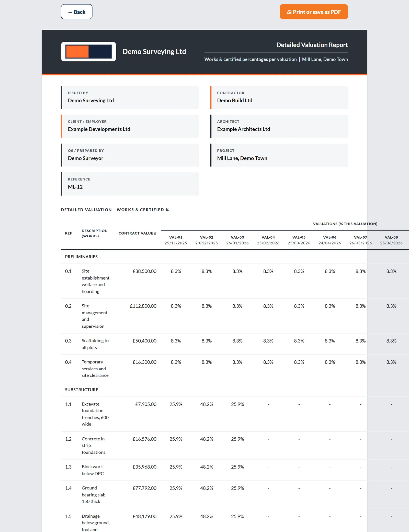
Task: Click the VAL-04 column header
Action: (x=268, y=240)
